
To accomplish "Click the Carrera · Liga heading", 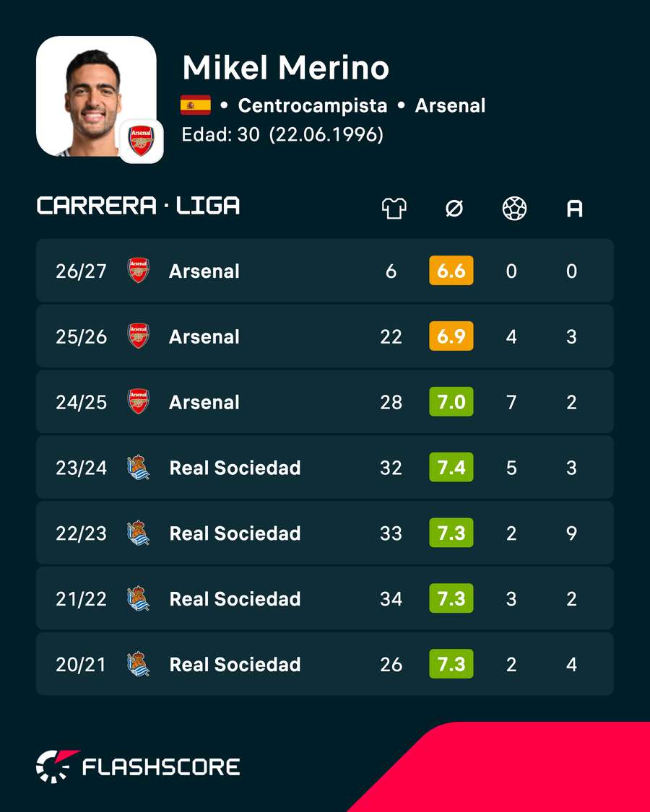I will (x=139, y=206).
